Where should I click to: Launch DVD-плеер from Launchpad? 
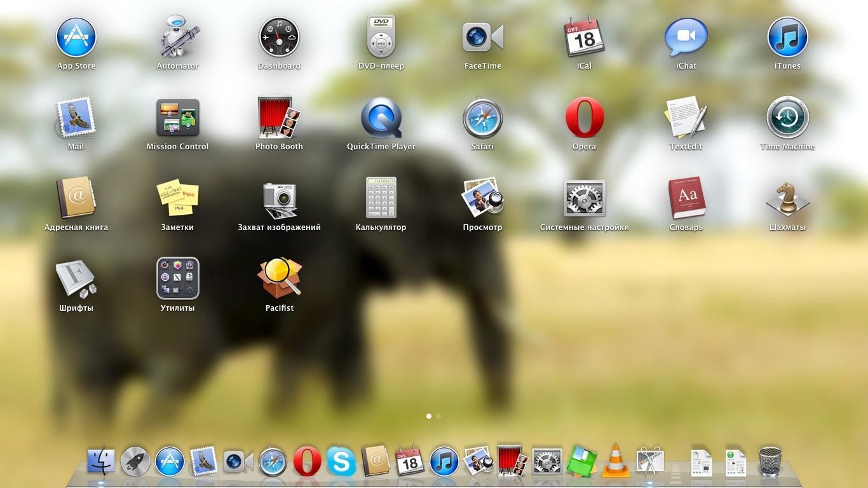[381, 37]
